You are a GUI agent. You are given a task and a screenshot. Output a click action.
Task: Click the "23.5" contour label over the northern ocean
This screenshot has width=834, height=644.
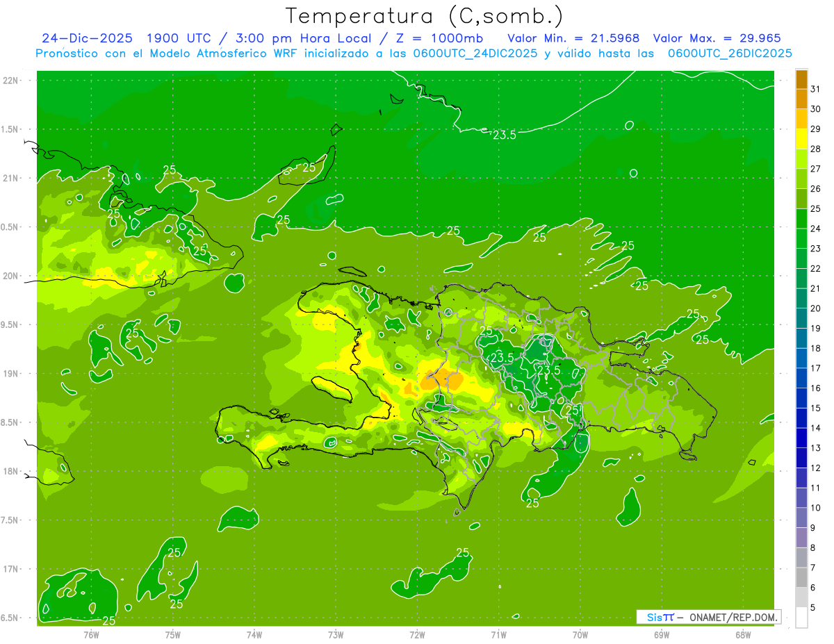(x=505, y=135)
